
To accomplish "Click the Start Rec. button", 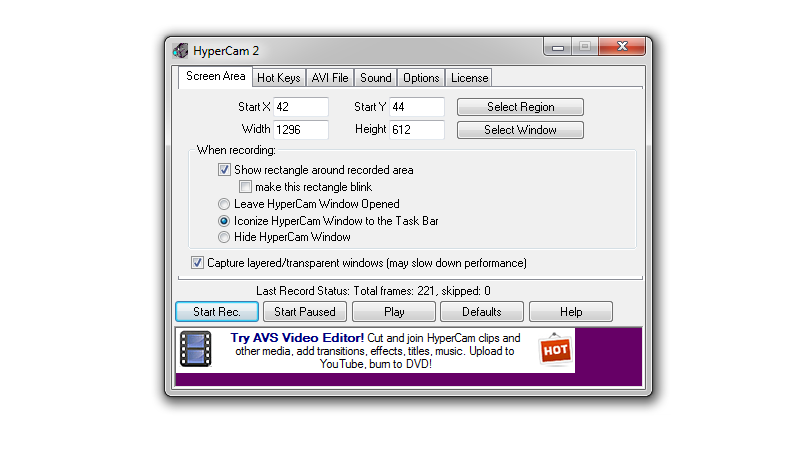I will tap(217, 311).
